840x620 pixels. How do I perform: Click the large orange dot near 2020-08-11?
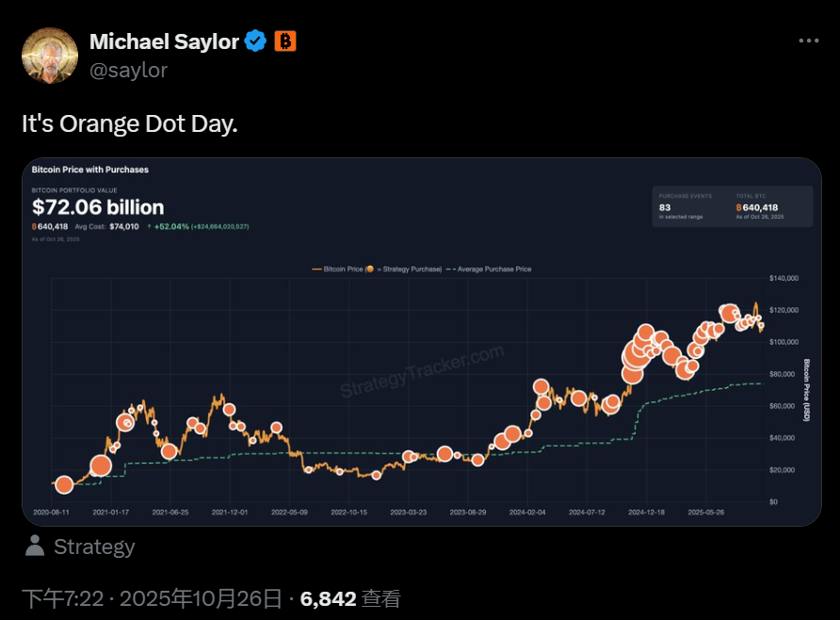pos(64,484)
